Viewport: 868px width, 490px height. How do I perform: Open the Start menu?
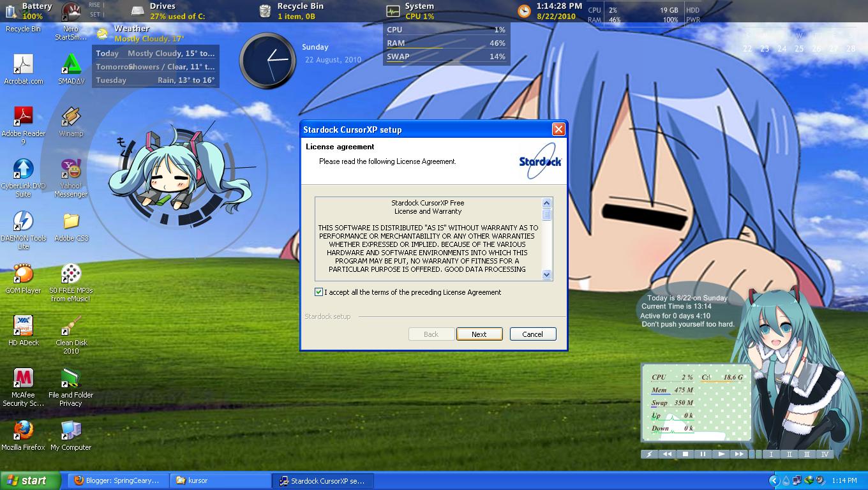[26, 480]
